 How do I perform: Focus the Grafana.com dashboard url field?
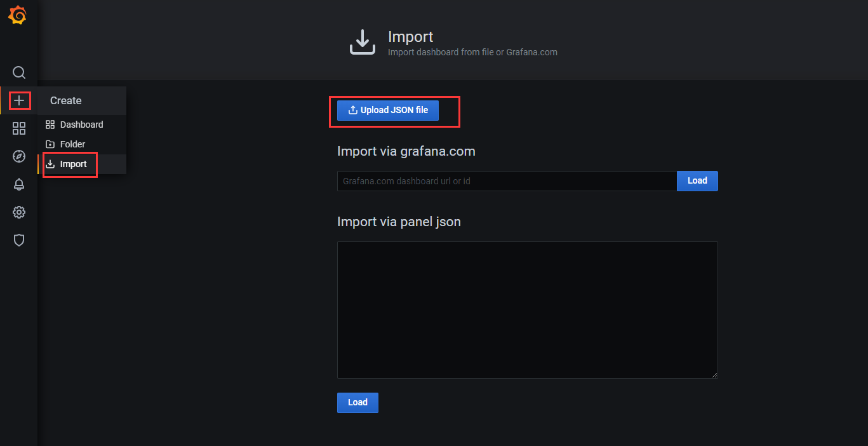[x=507, y=181]
